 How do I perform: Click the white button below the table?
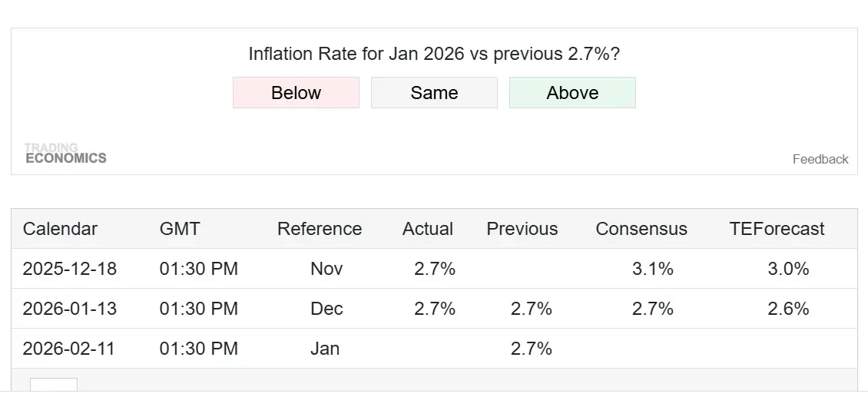pyautogui.click(x=54, y=385)
